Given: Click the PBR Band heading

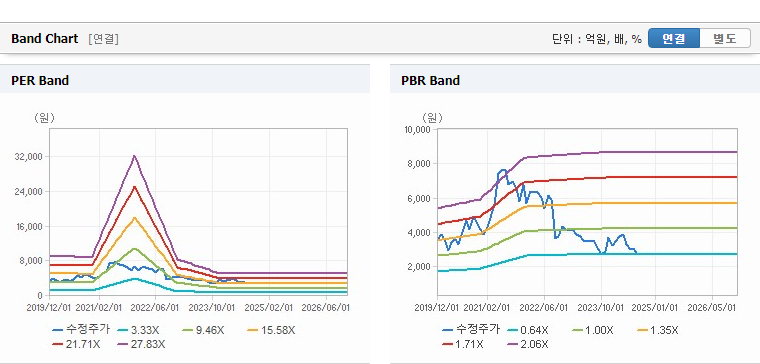Looking at the screenshot, I should (x=430, y=80).
